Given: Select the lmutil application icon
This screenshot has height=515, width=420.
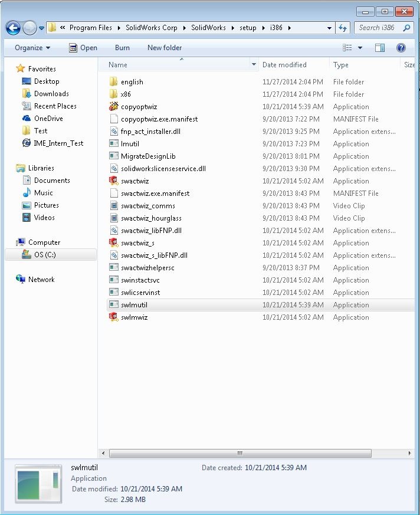Looking at the screenshot, I should point(114,143).
